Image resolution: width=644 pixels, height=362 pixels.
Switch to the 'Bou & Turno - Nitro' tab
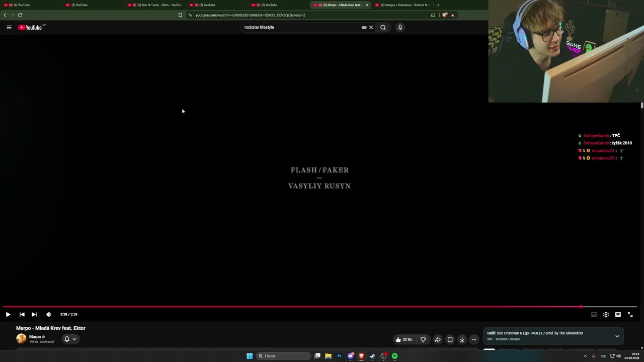(154, 5)
